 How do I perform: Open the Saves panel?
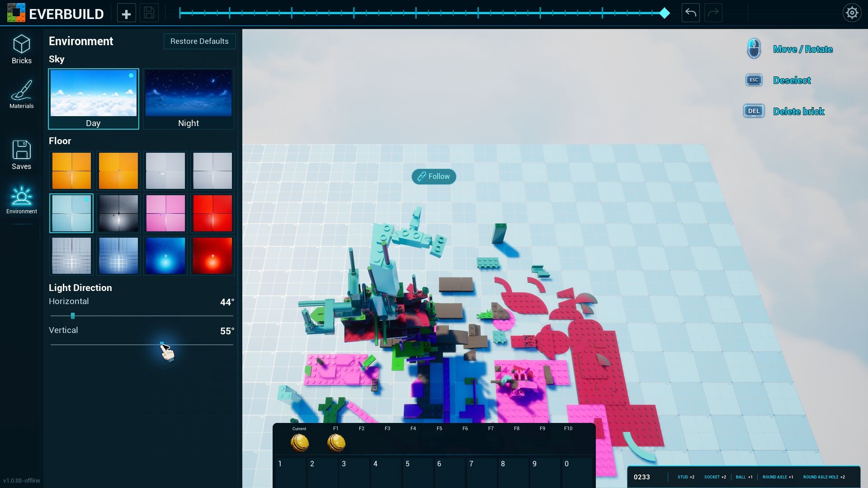tap(21, 155)
